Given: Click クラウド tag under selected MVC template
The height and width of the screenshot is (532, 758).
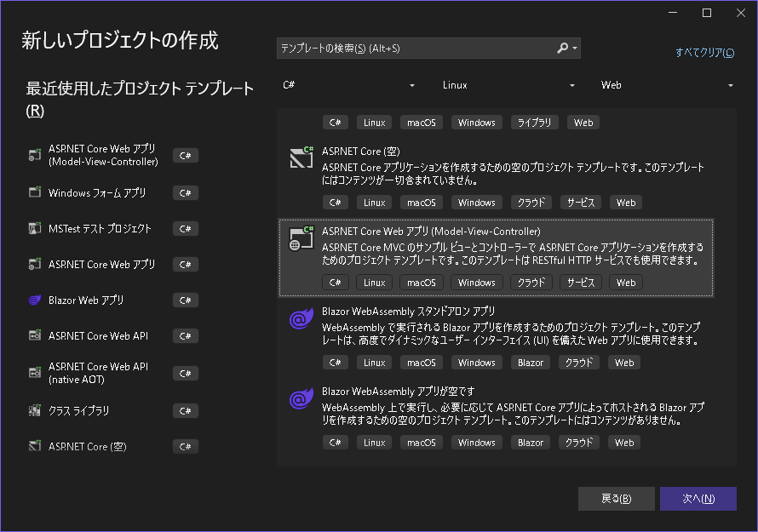Looking at the screenshot, I should (531, 283).
